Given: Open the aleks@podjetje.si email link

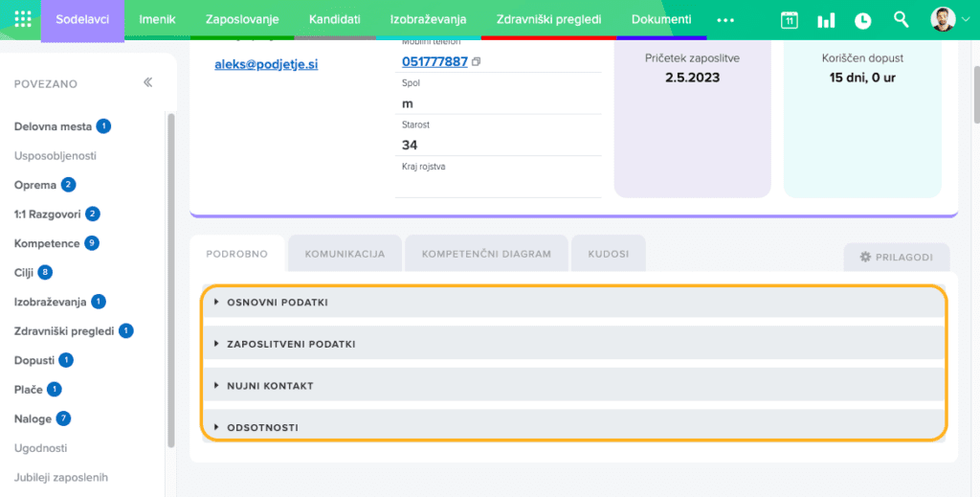Looking at the screenshot, I should tap(265, 64).
